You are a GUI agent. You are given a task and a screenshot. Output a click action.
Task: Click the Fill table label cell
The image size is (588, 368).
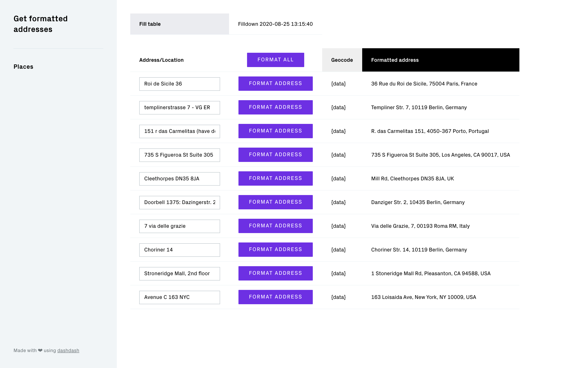179,24
